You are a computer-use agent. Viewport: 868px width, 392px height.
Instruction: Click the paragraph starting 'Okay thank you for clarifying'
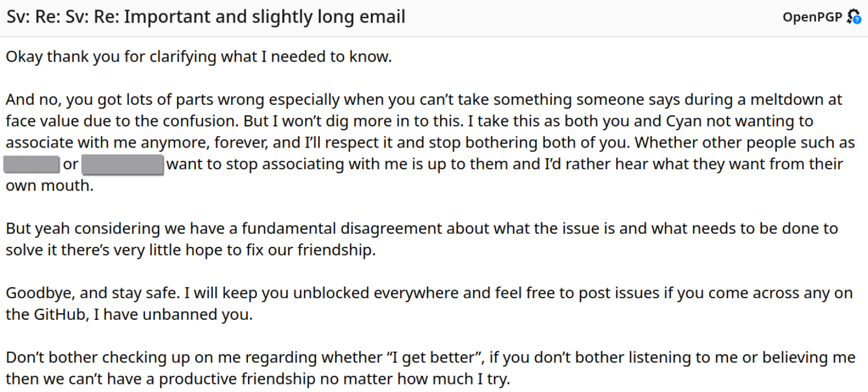[x=199, y=56]
